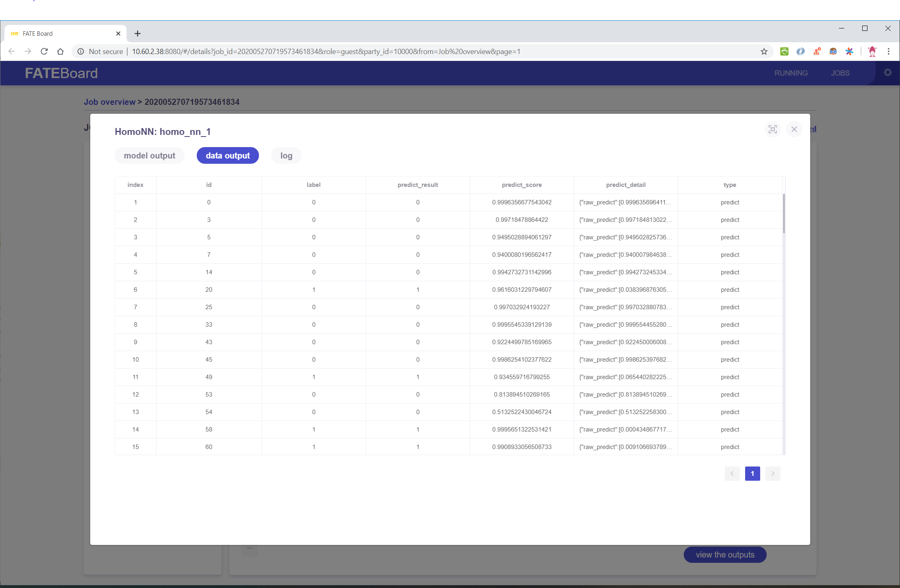Screen dimensions: 900x588
Task: Open a new browser tab
Action: [x=137, y=34]
